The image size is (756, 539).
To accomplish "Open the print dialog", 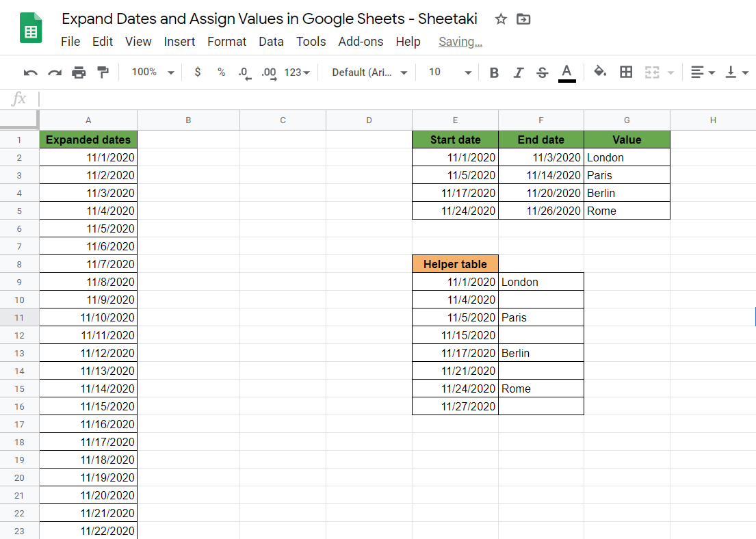I will (x=79, y=72).
